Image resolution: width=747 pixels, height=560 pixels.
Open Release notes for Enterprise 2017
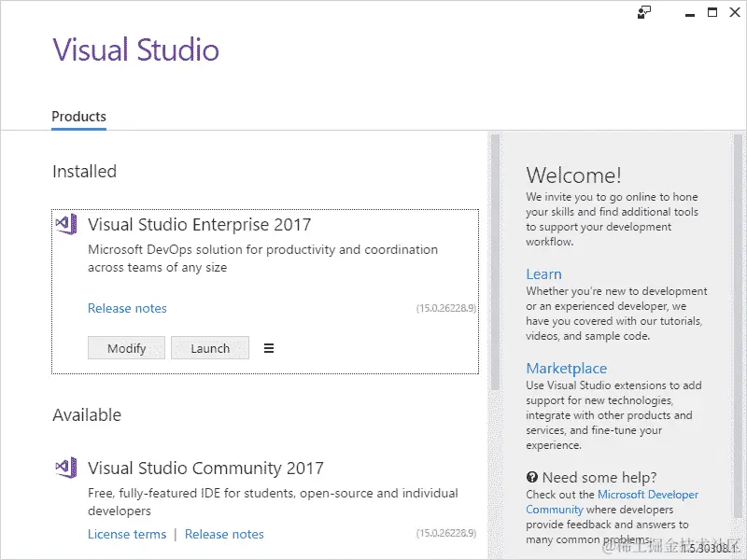coord(127,308)
